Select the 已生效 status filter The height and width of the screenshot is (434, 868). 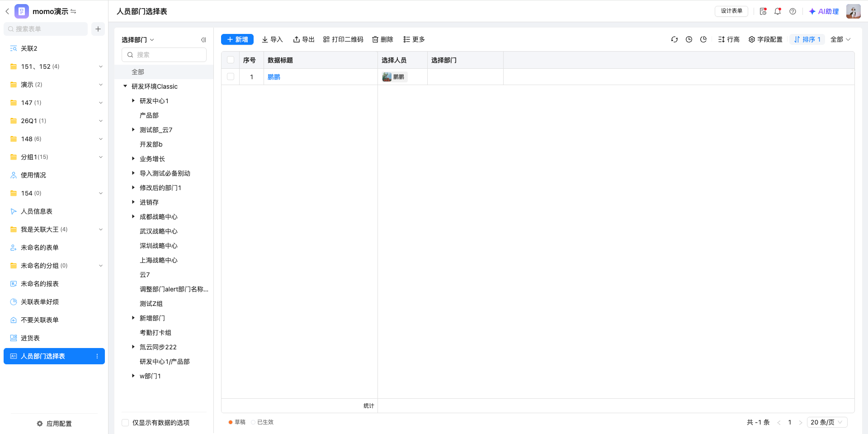click(x=262, y=422)
